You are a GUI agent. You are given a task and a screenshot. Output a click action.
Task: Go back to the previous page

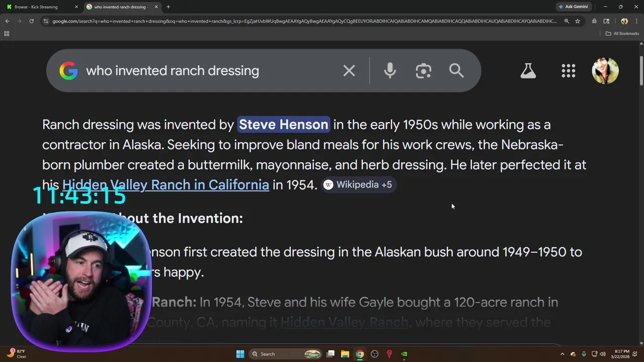(7, 21)
